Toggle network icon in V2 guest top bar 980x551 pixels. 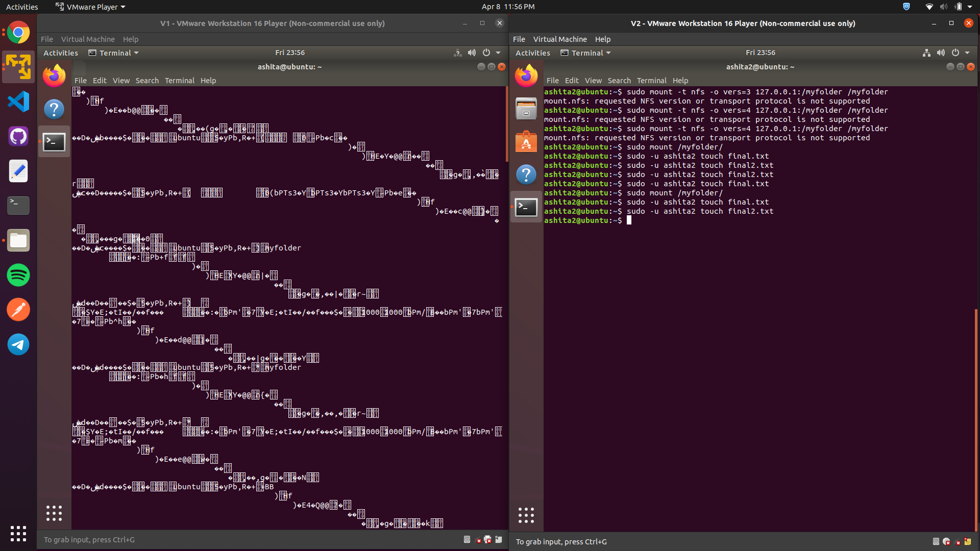pos(926,53)
